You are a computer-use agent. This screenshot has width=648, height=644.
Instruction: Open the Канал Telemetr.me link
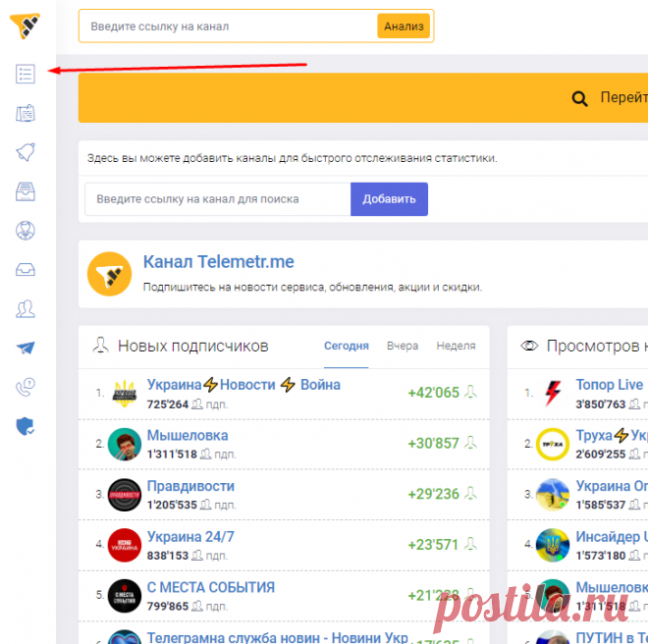[218, 262]
